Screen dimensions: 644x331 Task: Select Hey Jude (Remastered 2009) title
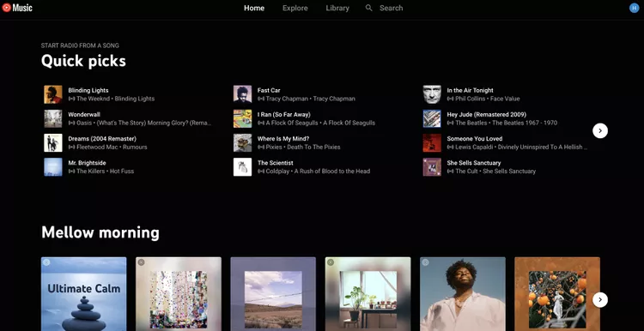(x=487, y=114)
